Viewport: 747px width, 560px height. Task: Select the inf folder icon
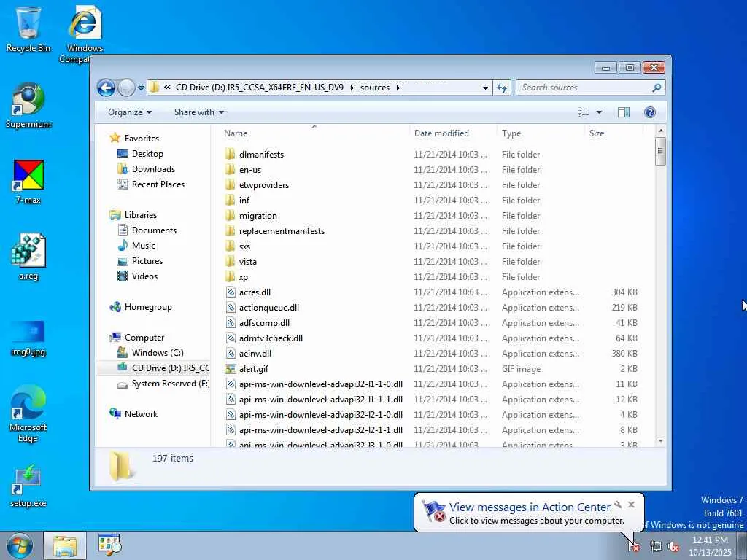[x=230, y=201]
